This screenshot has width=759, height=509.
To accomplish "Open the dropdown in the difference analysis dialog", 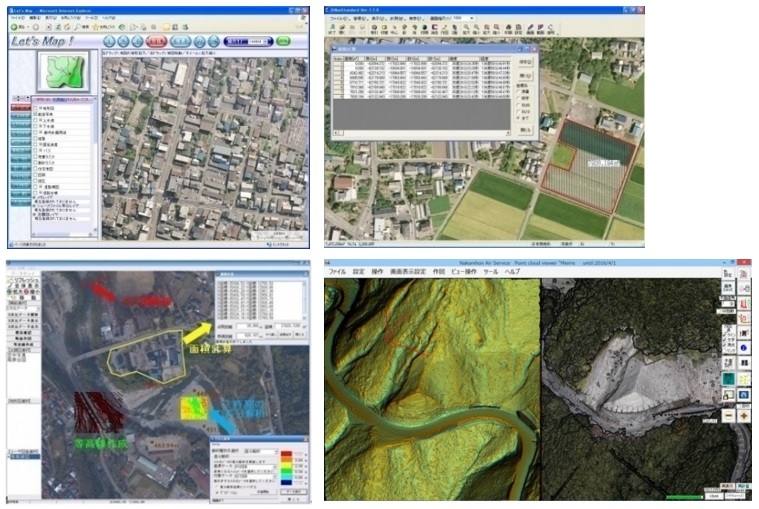I will (261, 452).
